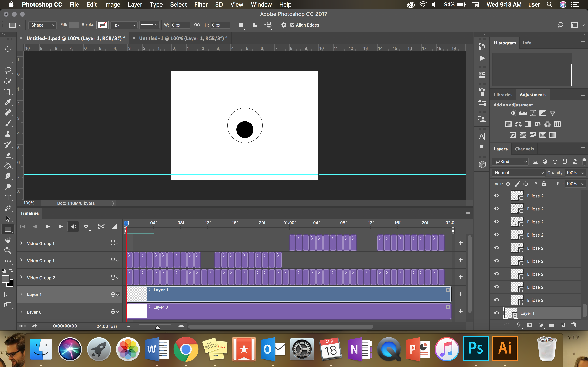The width and height of the screenshot is (588, 367).
Task: Switch to the Channels tab
Action: click(x=524, y=148)
